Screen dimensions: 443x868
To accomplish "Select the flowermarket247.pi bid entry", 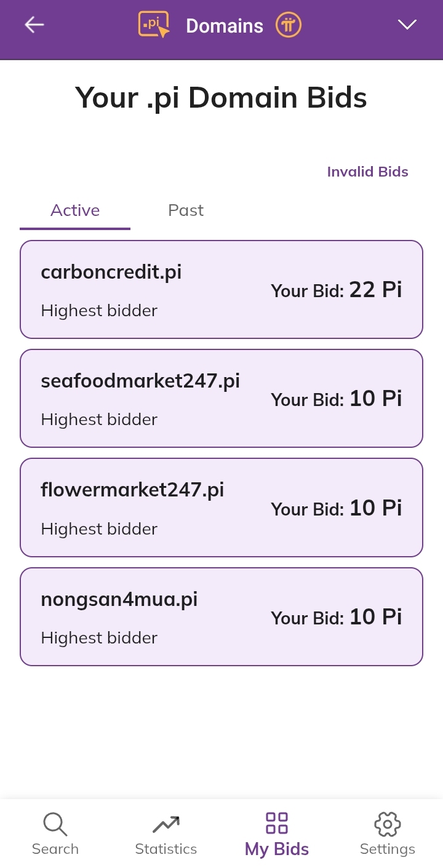I will [221, 507].
